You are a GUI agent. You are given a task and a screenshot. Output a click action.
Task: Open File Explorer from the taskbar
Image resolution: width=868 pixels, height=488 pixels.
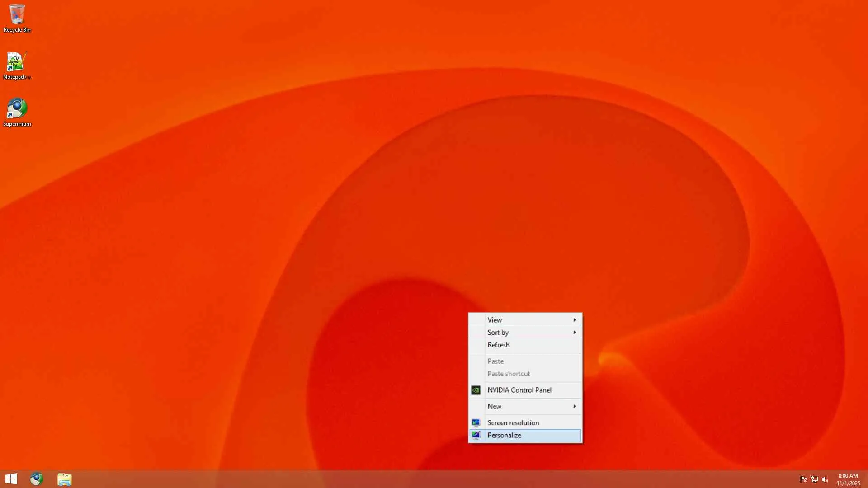(x=65, y=479)
